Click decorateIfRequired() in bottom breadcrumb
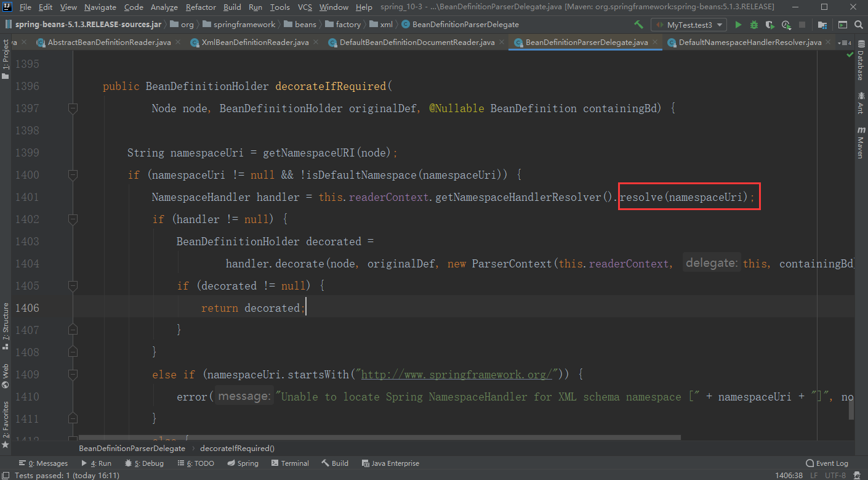The height and width of the screenshot is (480, 868). click(238, 449)
